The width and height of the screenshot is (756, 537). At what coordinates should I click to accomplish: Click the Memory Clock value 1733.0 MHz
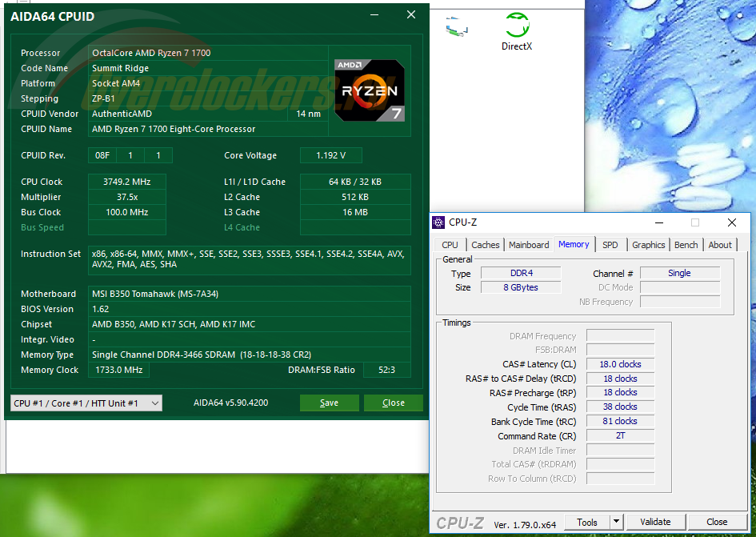[x=118, y=370]
